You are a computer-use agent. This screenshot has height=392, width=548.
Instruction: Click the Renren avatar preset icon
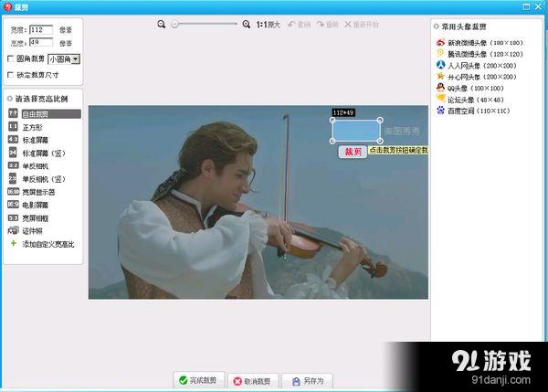pos(440,65)
